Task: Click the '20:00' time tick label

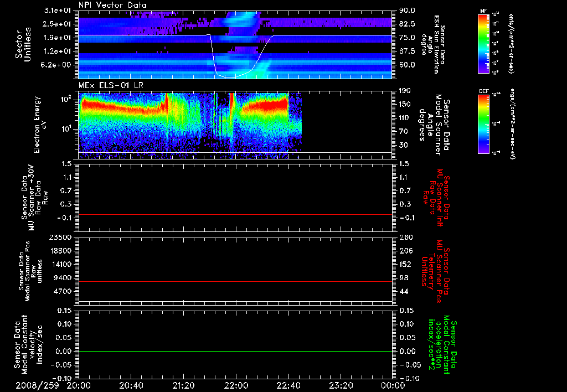Action: pyautogui.click(x=79, y=385)
